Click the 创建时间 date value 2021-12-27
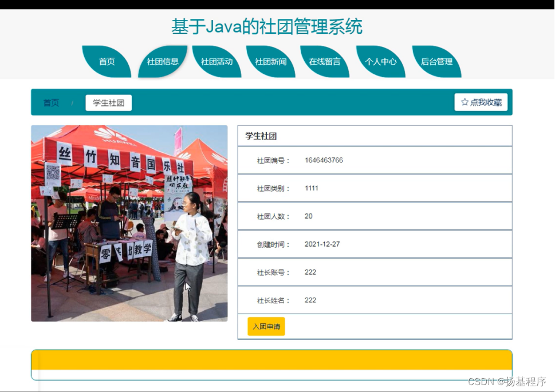This screenshot has width=555, height=392. [x=323, y=244]
